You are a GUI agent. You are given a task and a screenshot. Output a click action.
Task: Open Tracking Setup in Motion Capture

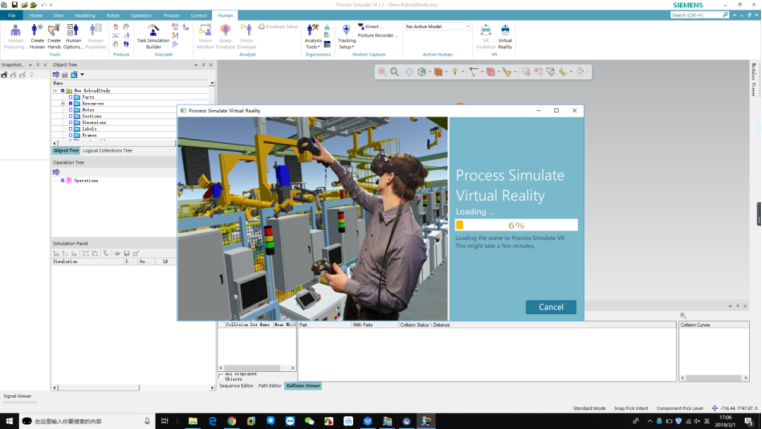pos(346,32)
